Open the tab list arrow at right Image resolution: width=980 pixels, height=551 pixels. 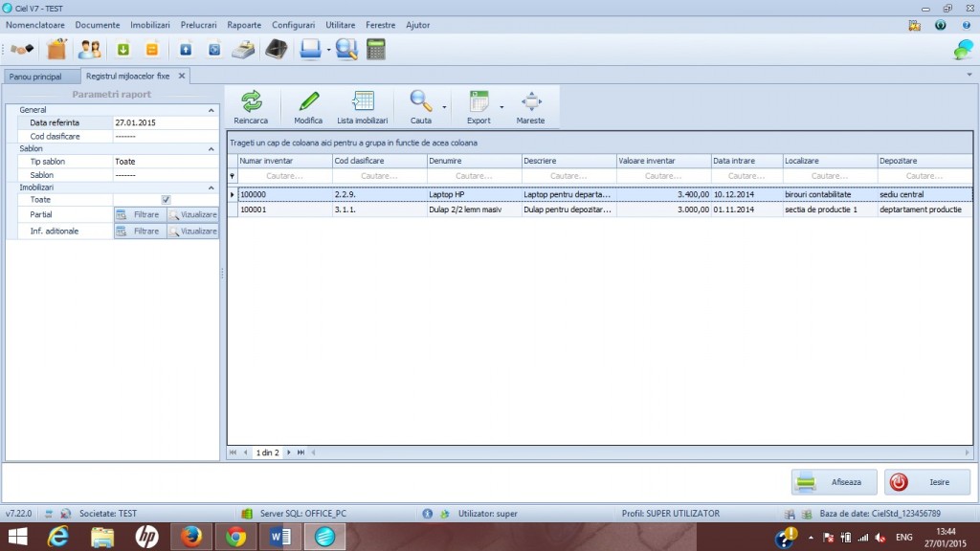tap(969, 75)
